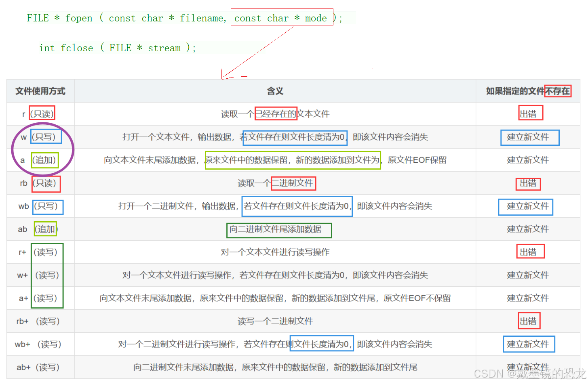Click '建立新文件' in the a row
Screen dimensions: 588x384
[x=528, y=160]
